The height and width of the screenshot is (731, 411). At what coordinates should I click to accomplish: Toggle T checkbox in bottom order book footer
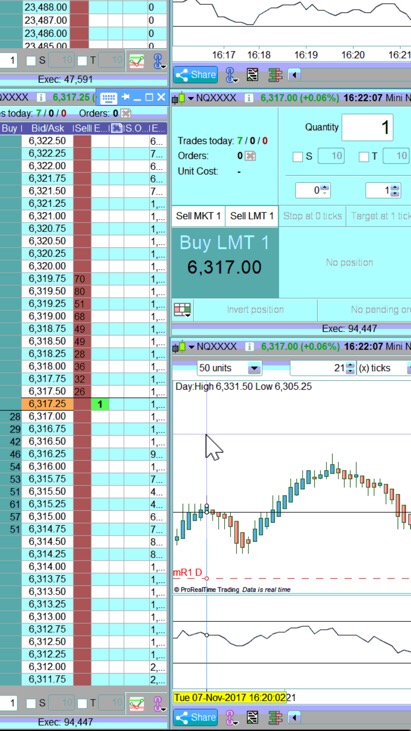[82, 703]
